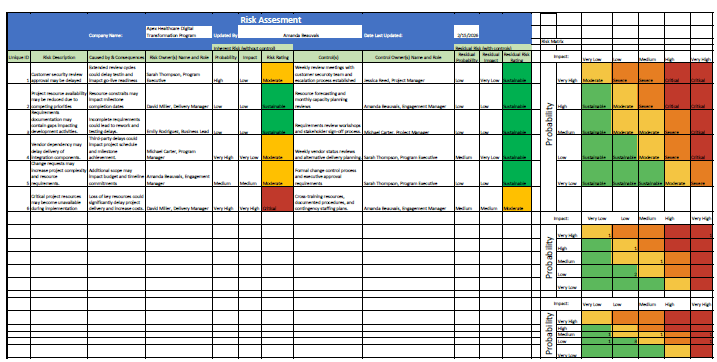The width and height of the screenshot is (717, 362).
Task: Select the 'Residual Impact' column header
Action: (x=491, y=57)
